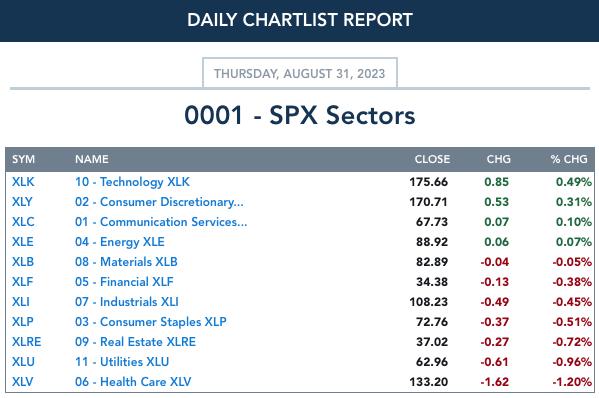Click the 0001 - SPX Sectors title
Screen dimensions: 599x398
[x=300, y=115]
